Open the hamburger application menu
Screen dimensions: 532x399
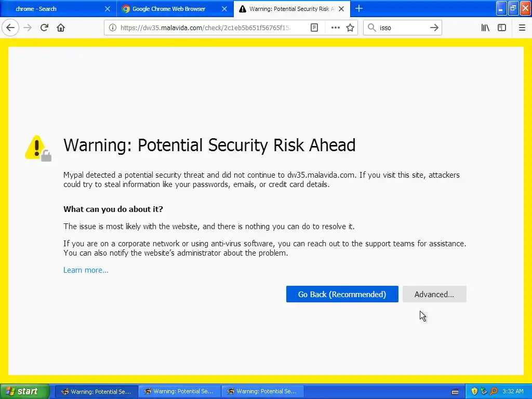tap(522, 28)
